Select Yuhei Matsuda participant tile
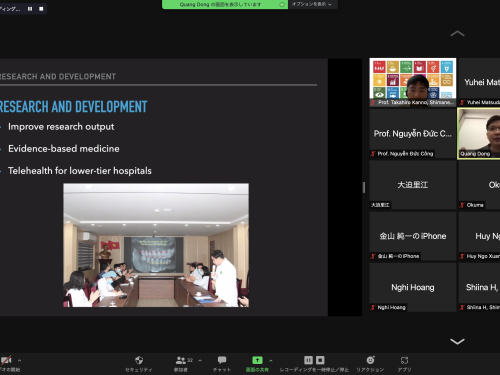 (479, 82)
